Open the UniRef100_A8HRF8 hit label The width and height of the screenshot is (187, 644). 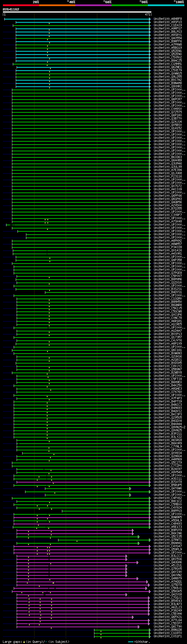tap(168, 19)
